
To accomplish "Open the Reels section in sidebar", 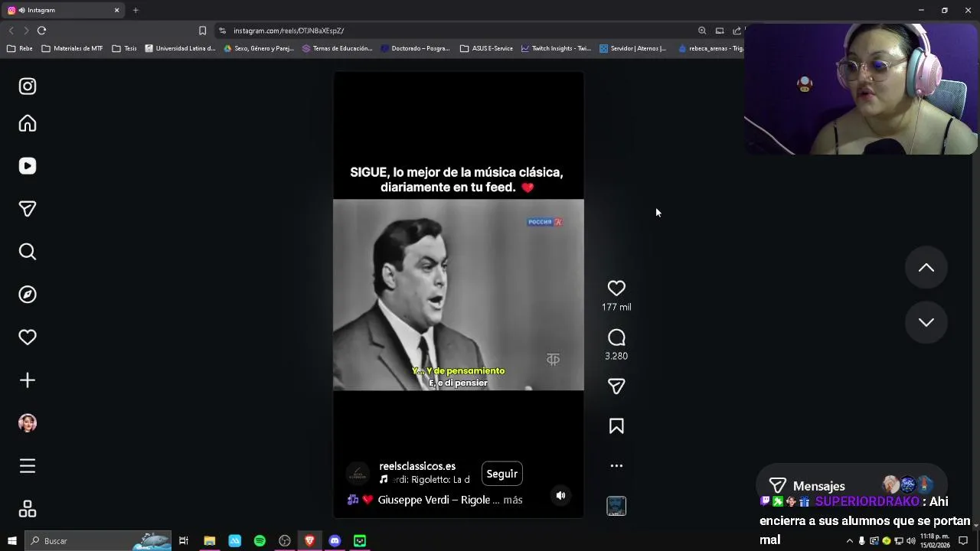I will click(28, 166).
